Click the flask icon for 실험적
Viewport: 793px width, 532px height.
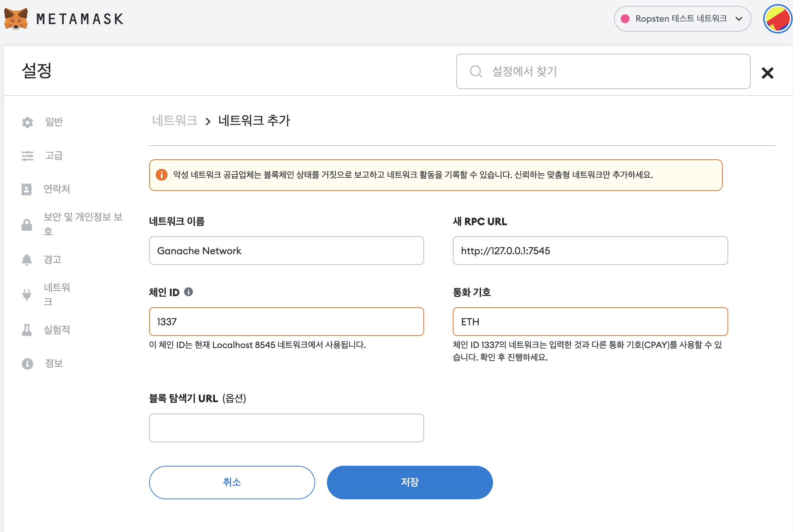(27, 330)
